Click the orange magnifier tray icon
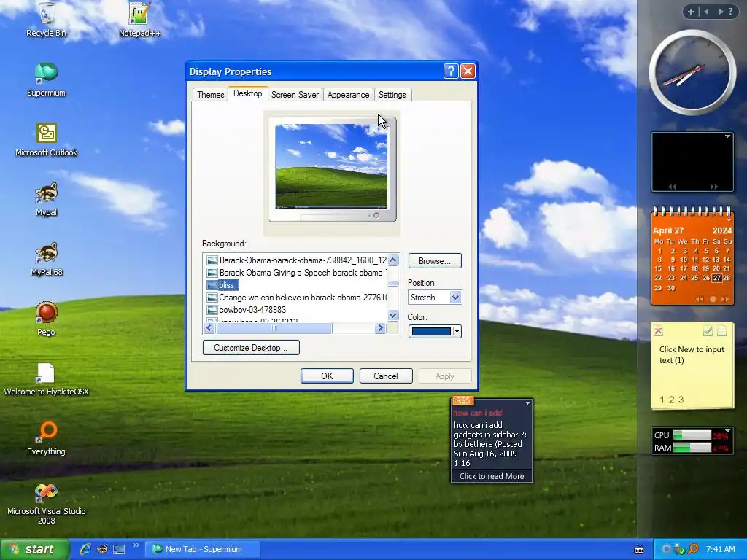 (693, 549)
